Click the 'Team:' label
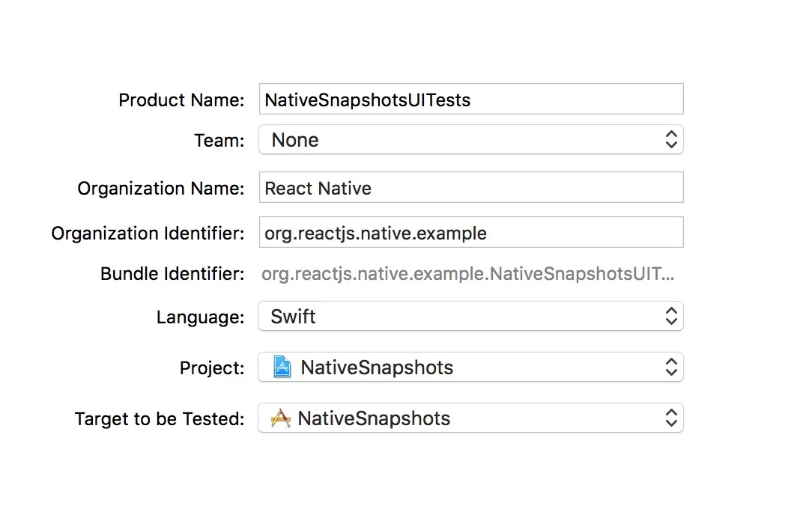812x509 pixels. [219, 141]
